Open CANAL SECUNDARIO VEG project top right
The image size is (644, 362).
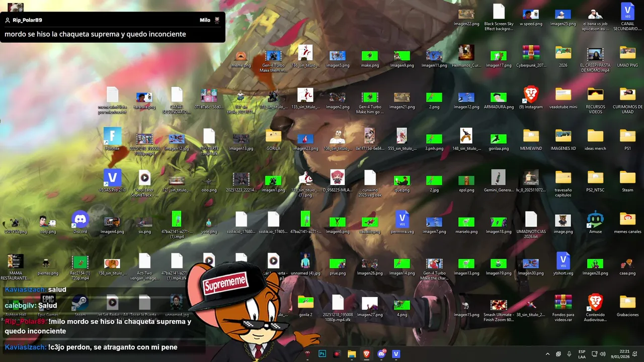coord(627,17)
